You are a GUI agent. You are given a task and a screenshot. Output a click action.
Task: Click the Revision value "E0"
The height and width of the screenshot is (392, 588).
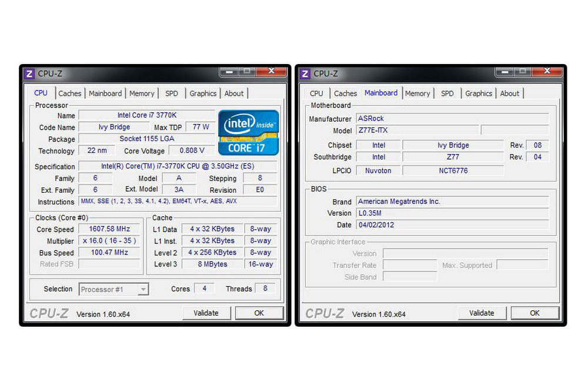(x=260, y=190)
